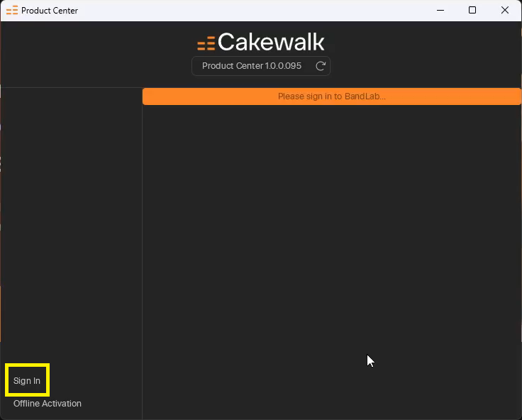
Task: Click the 'Please sign in to BandLab...' banner
Action: click(332, 96)
